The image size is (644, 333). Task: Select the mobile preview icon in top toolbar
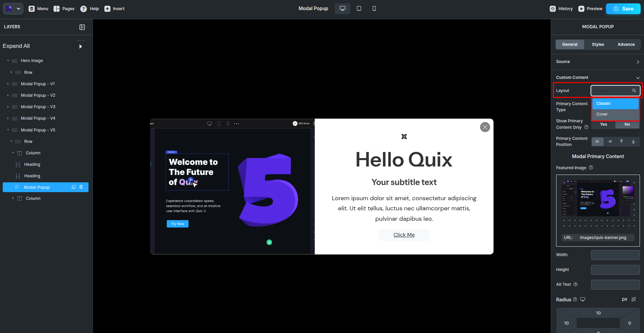click(x=374, y=8)
